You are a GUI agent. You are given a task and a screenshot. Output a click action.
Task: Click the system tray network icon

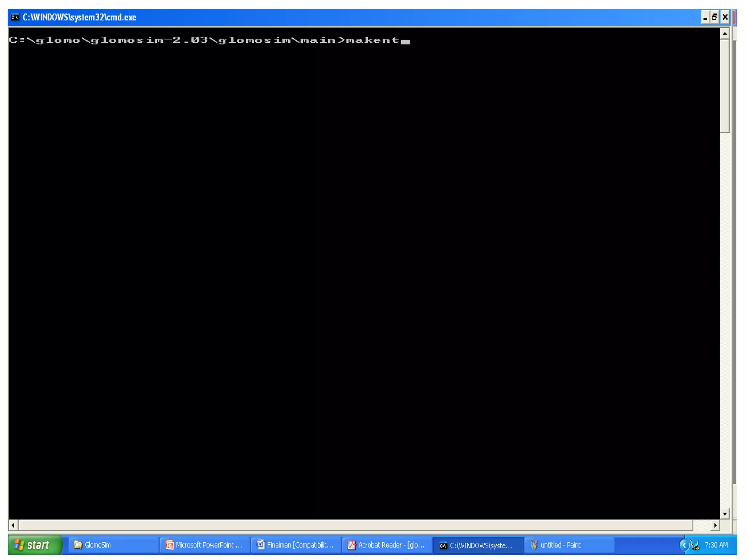coord(695,545)
